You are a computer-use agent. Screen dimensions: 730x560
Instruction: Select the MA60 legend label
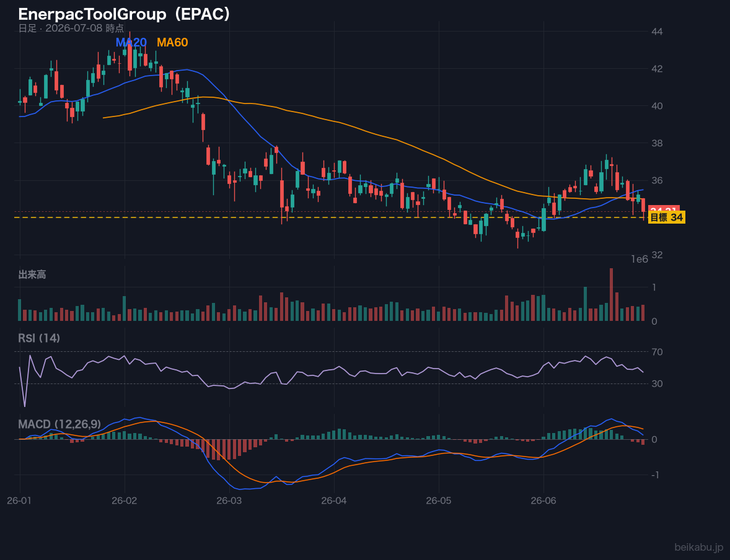tap(172, 42)
